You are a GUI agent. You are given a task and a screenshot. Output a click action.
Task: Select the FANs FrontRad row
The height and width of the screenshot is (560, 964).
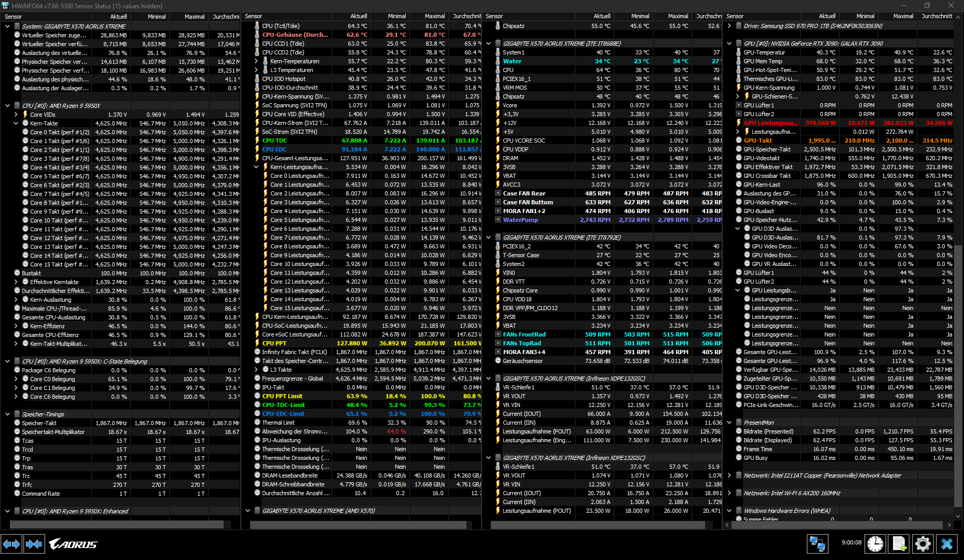tap(602, 334)
